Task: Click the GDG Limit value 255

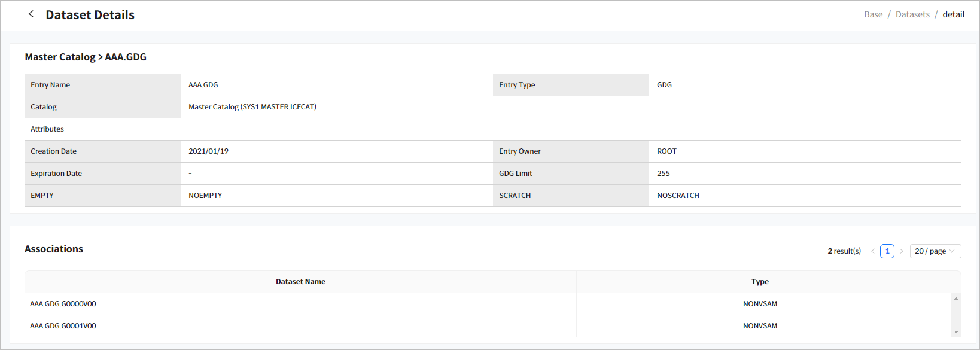Action: [664, 174]
